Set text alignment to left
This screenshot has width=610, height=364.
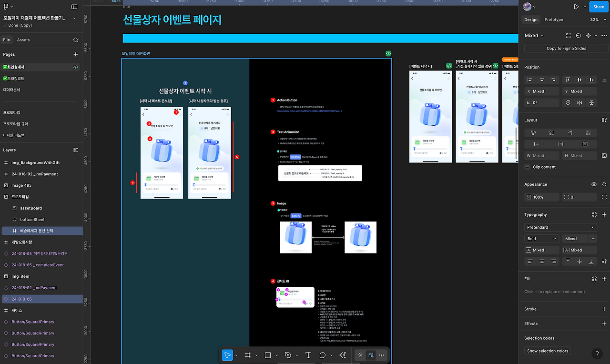click(x=530, y=261)
